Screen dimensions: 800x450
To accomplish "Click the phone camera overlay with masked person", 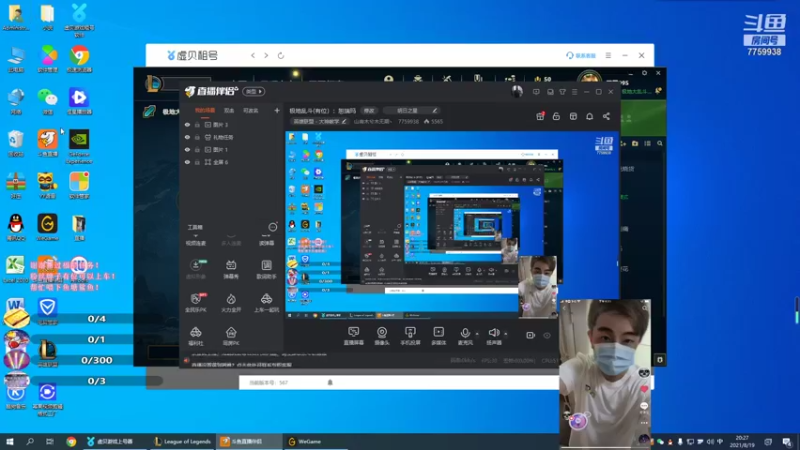I will (605, 373).
